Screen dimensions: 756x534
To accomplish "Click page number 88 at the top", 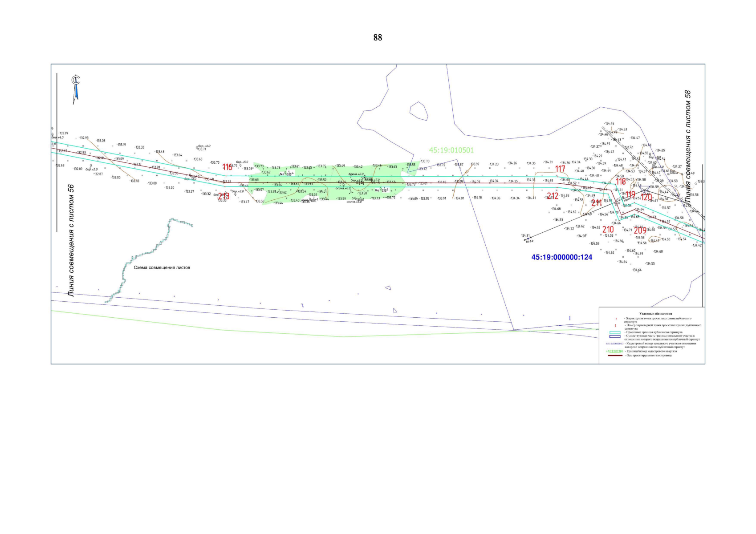I will [378, 38].
